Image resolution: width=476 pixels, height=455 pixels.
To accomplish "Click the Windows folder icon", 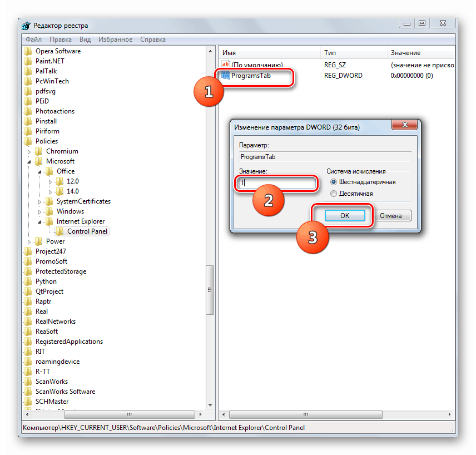I will pos(49,211).
